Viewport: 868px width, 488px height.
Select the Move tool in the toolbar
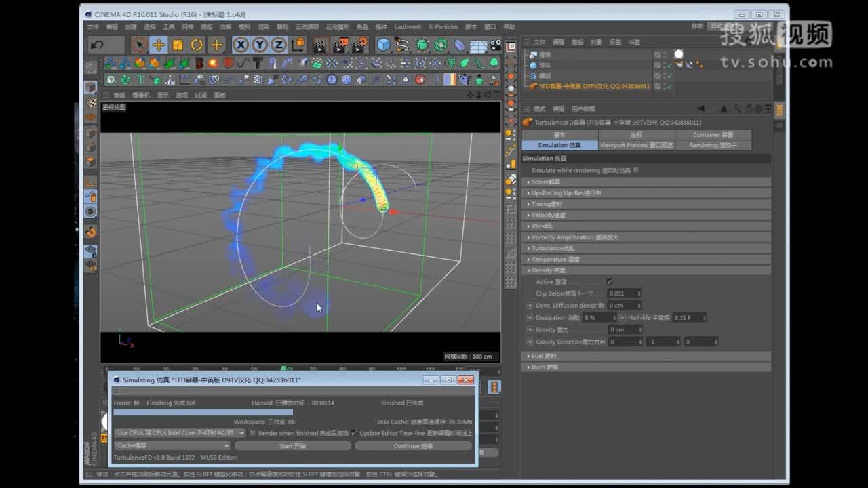(159, 45)
